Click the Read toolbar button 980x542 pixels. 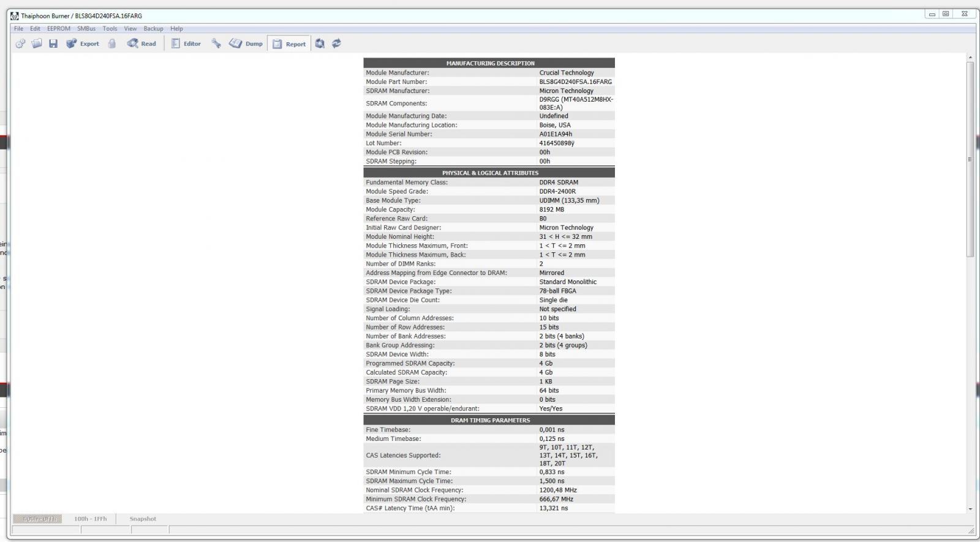point(141,43)
